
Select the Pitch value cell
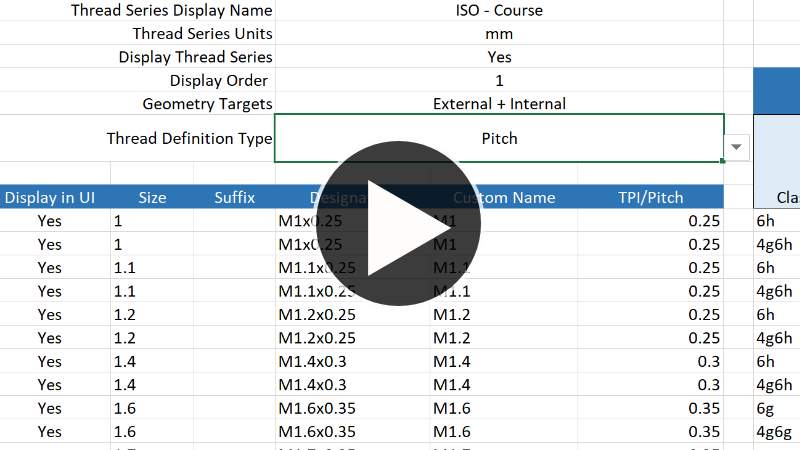(499, 138)
